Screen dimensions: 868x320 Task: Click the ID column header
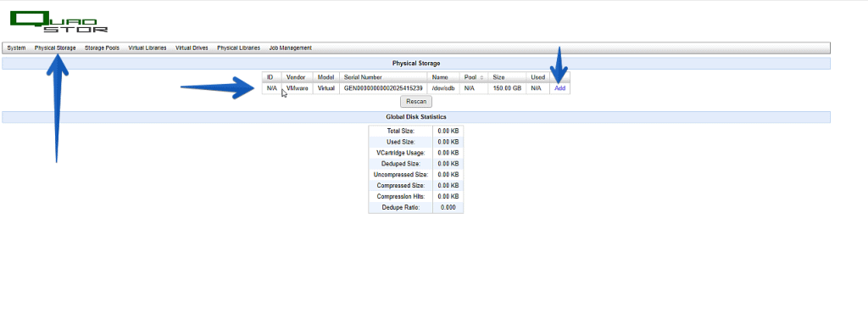(x=272, y=77)
